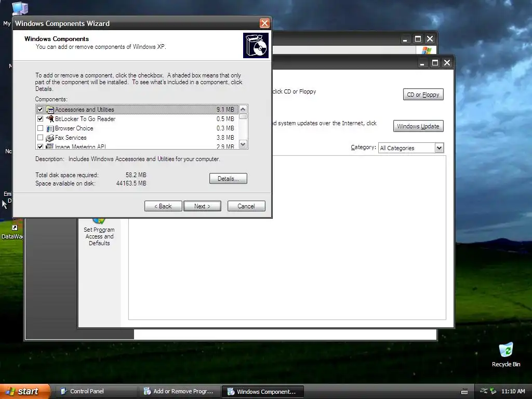Select the BitLocker To Go Reader text
The image size is (532, 399).
(85, 119)
